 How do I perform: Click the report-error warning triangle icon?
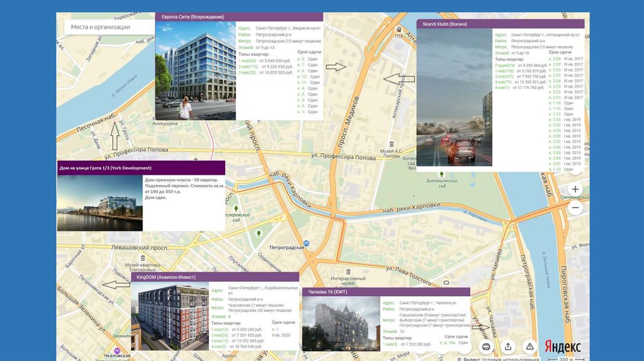pyautogui.click(x=530, y=347)
